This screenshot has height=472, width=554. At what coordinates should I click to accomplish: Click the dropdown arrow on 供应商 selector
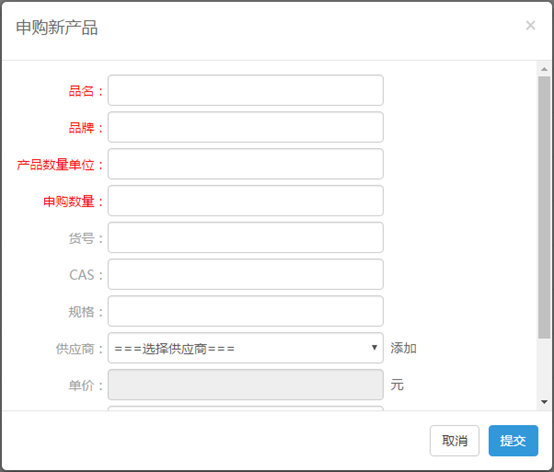(374, 348)
